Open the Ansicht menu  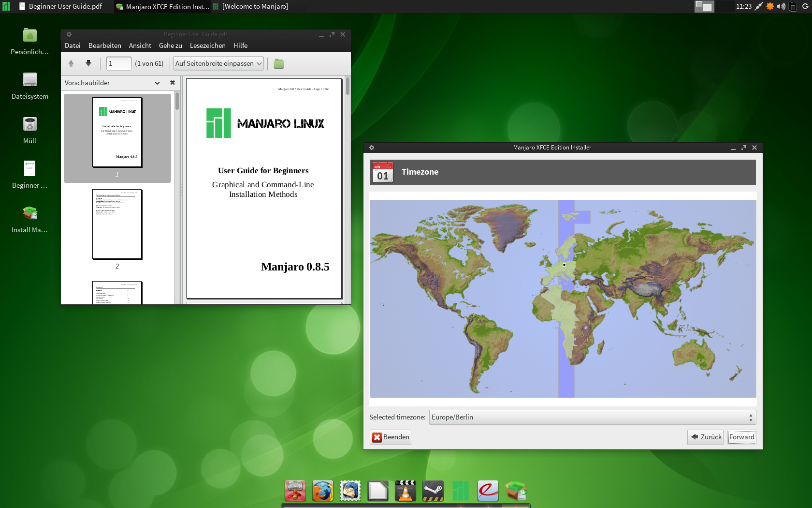click(140, 45)
